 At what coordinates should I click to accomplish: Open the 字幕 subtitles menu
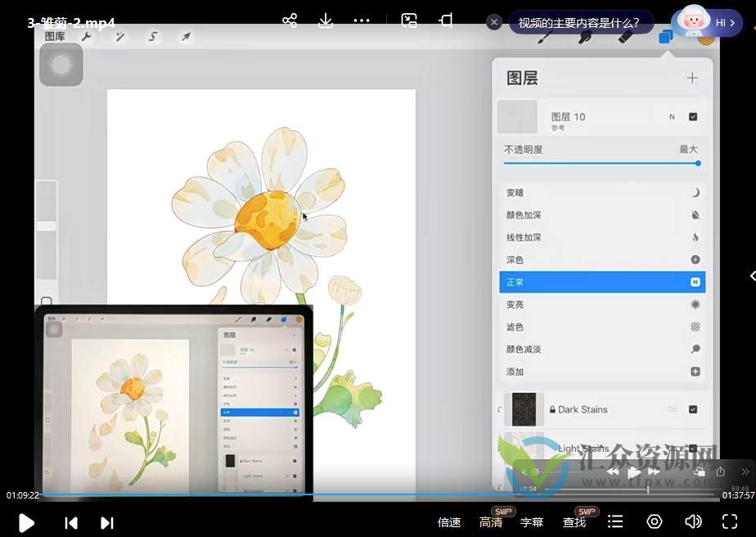[x=533, y=521]
